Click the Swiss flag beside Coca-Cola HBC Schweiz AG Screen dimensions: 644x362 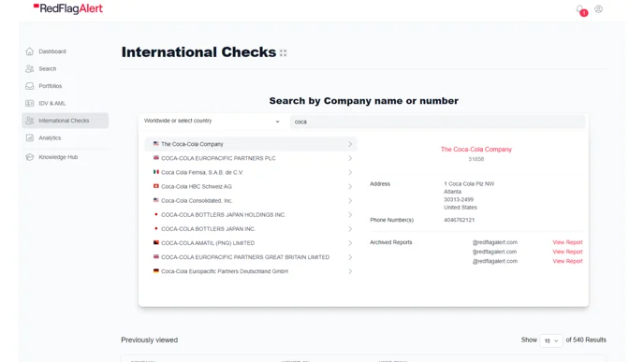click(x=156, y=186)
